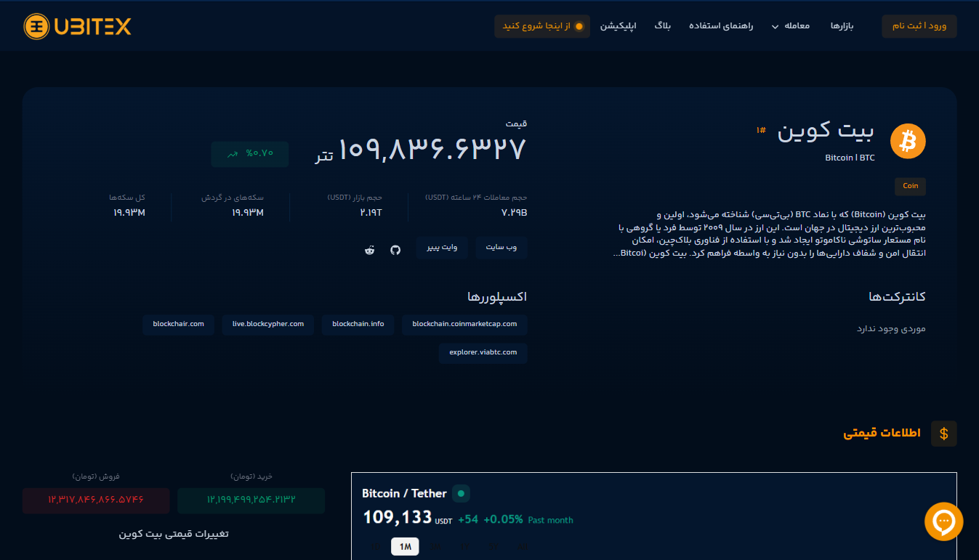This screenshot has width=979, height=560.
Task: Expand the معامله dropdown menu
Action: point(791,26)
